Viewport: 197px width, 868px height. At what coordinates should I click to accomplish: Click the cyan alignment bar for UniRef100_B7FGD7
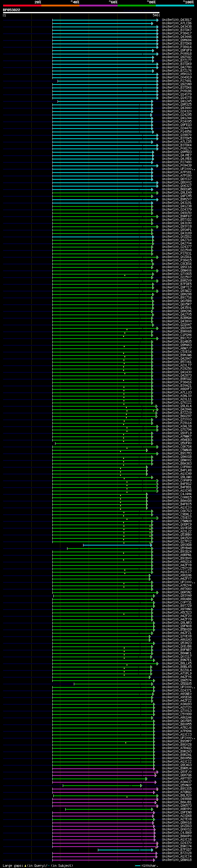click(125, 850)
